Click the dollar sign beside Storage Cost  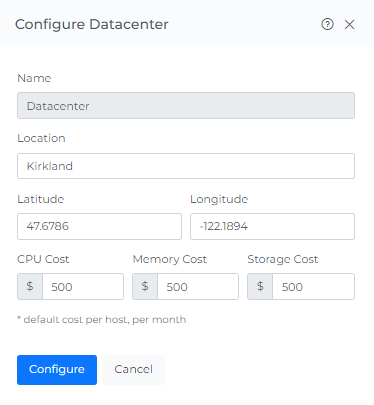pos(260,286)
